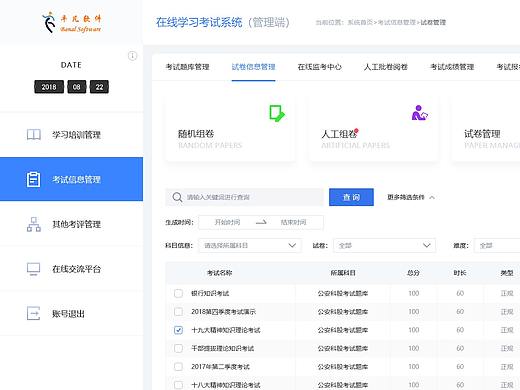Click the 结束时间 end time field
The height and width of the screenshot is (390, 520).
pyautogui.click(x=293, y=222)
